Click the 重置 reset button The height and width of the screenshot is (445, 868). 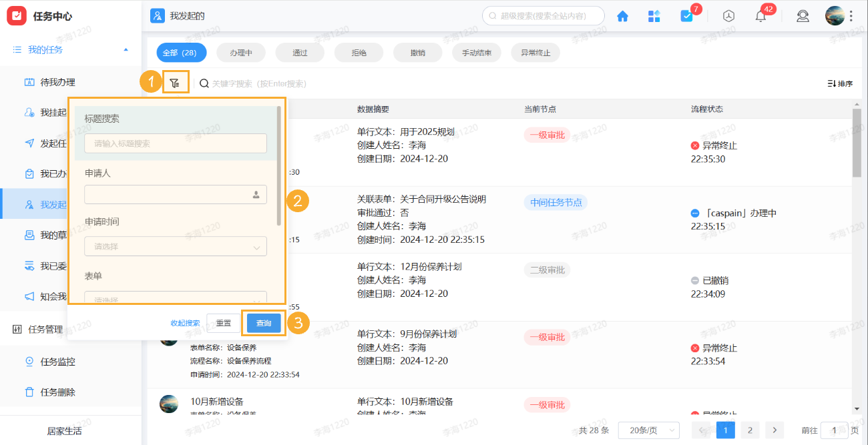coord(224,322)
